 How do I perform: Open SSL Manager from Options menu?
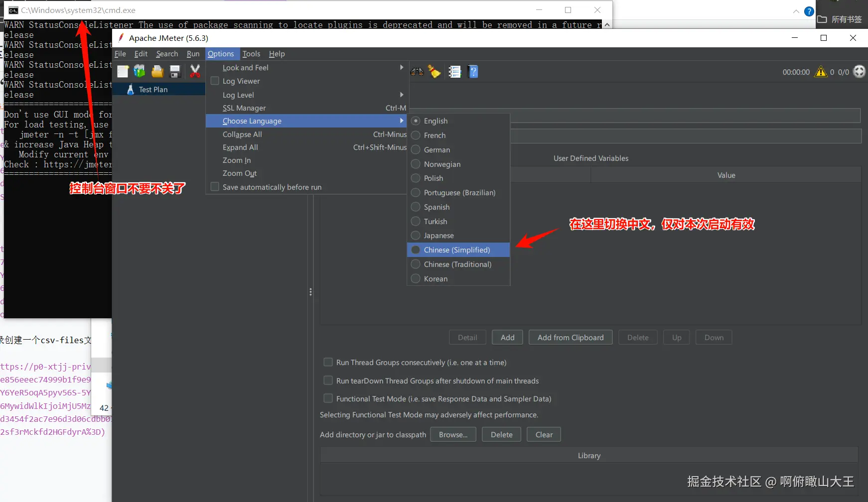[x=306, y=108]
